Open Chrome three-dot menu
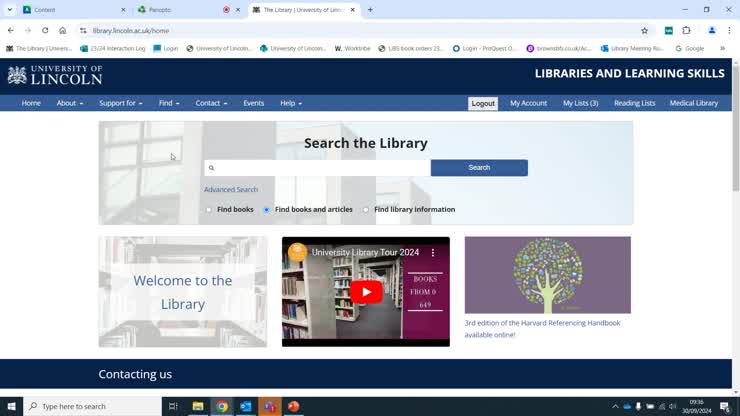Viewport: 740px width, 416px height. point(729,31)
